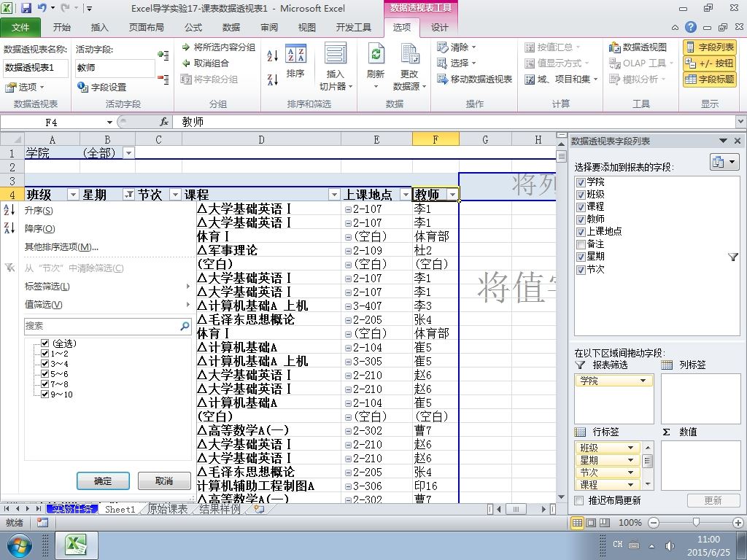Uncheck the 5～6 filter checkbox
Screen dimensions: 747x560
[x=44, y=374]
